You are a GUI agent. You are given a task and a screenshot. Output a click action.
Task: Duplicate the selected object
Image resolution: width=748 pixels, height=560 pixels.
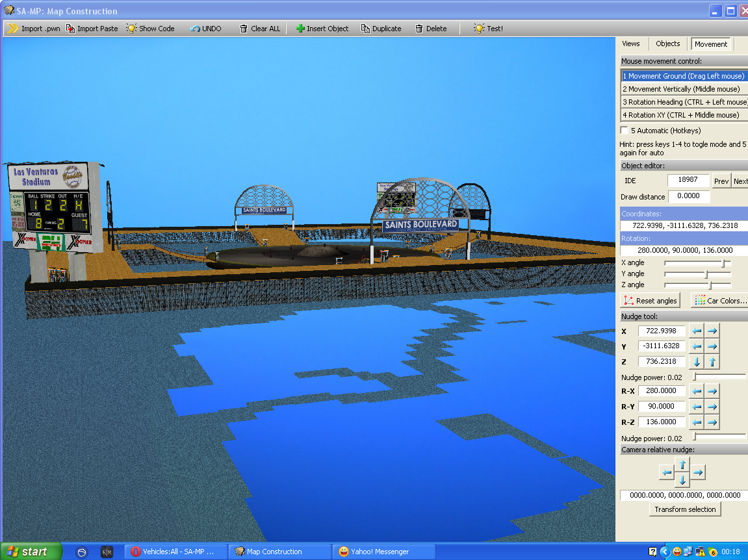pyautogui.click(x=381, y=29)
